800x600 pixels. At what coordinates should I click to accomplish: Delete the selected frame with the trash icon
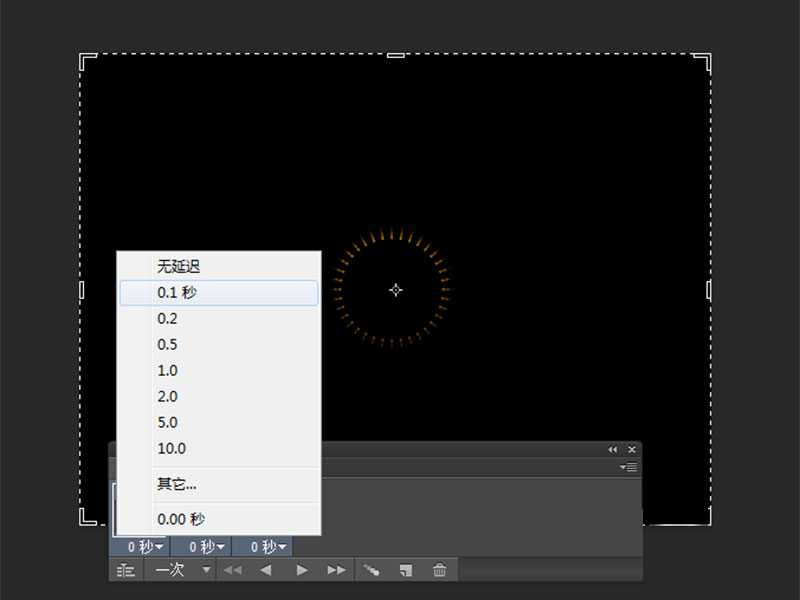coord(439,570)
